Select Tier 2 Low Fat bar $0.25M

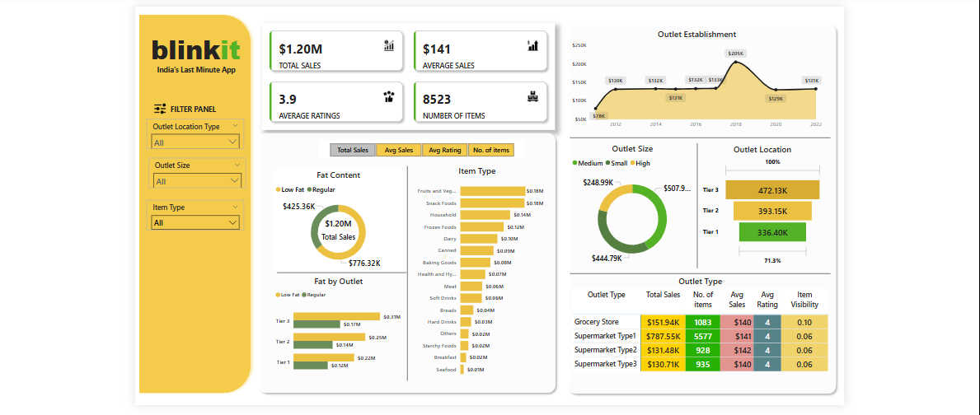tap(329, 337)
